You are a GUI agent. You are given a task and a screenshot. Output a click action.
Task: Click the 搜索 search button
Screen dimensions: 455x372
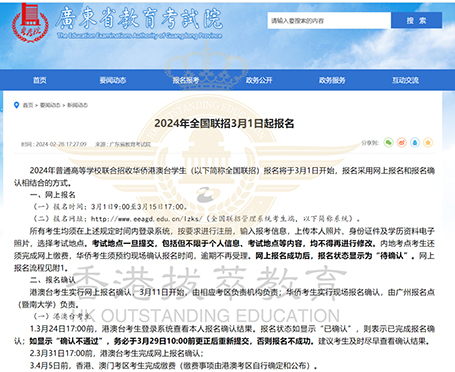click(x=416, y=21)
